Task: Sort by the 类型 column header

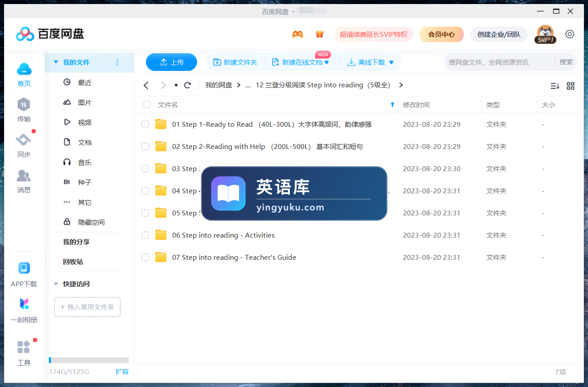Action: point(509,105)
